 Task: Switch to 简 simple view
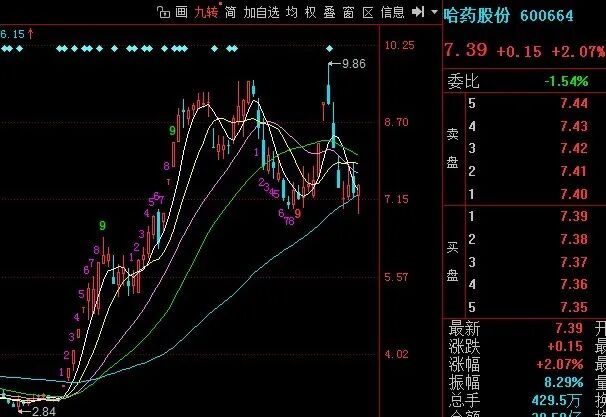coord(230,12)
